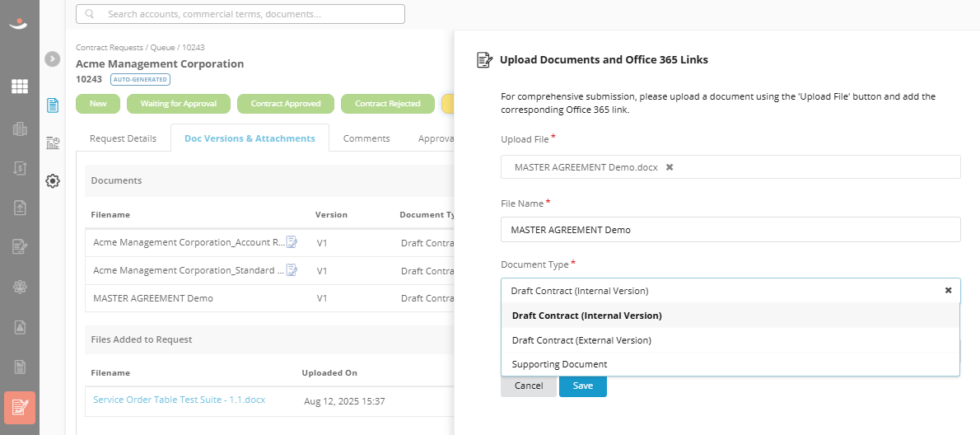Click the New status pill
This screenshot has height=435, width=980.
click(x=98, y=104)
